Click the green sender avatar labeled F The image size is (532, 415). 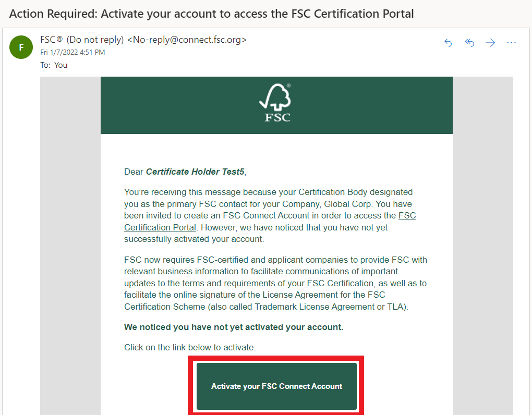coord(21,47)
